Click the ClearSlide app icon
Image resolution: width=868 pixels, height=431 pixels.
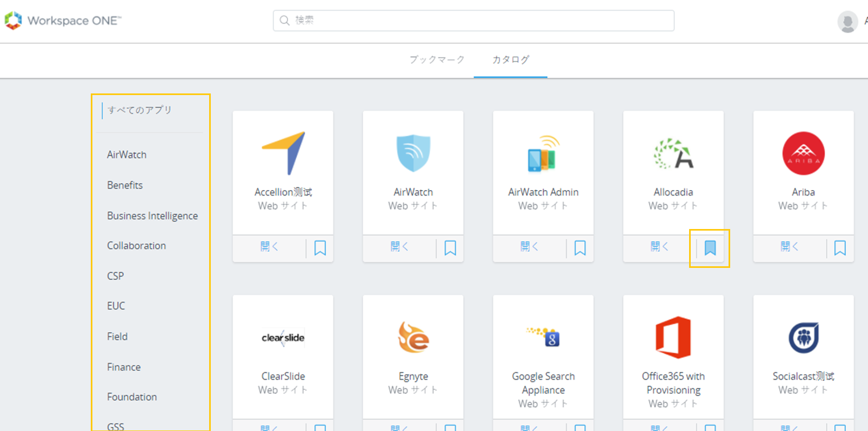click(283, 338)
